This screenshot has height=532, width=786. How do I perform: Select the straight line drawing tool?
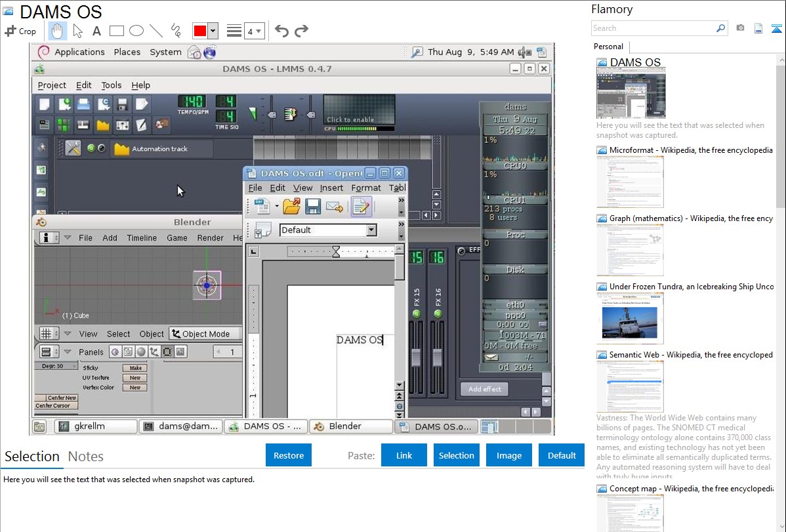(x=156, y=31)
